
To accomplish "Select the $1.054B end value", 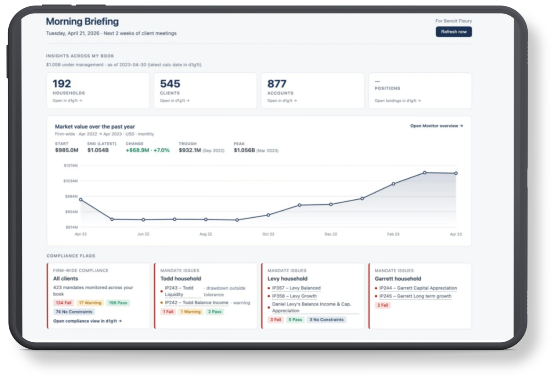I will [98, 150].
